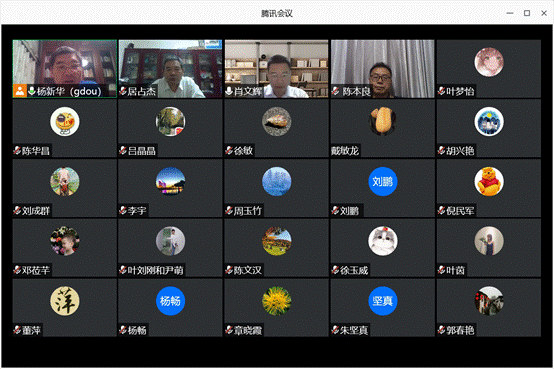Click the muted mic icon next to 居占杰
The height and width of the screenshot is (369, 554).
123,91
